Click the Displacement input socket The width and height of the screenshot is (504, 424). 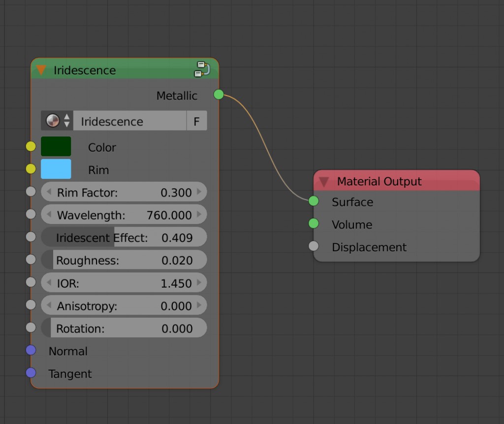coord(314,246)
